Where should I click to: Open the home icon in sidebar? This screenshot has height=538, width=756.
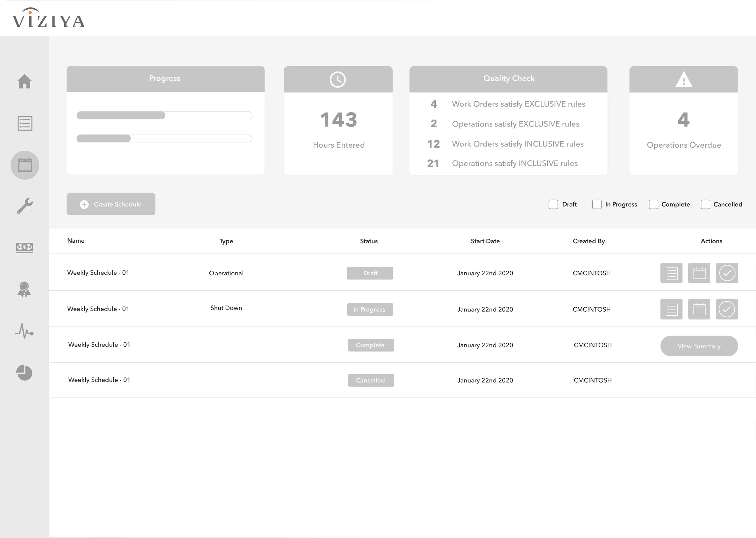click(x=24, y=81)
